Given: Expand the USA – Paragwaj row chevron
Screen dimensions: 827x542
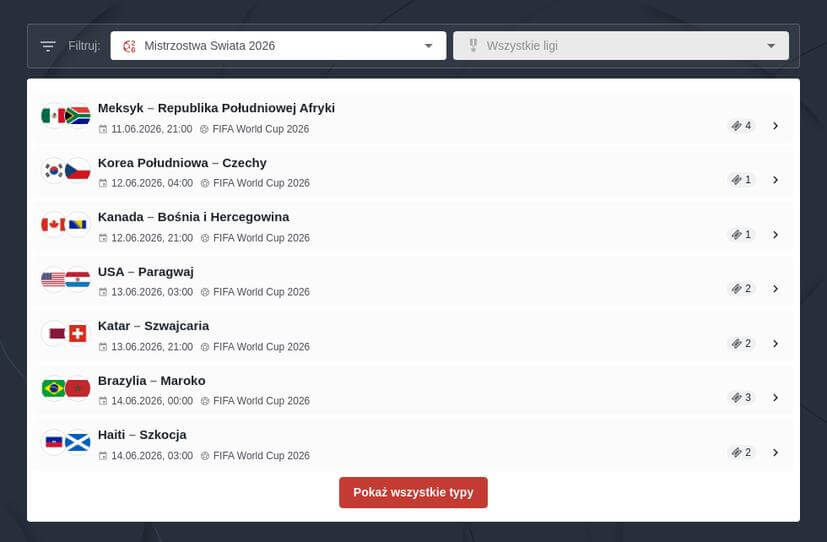Looking at the screenshot, I should click(775, 289).
